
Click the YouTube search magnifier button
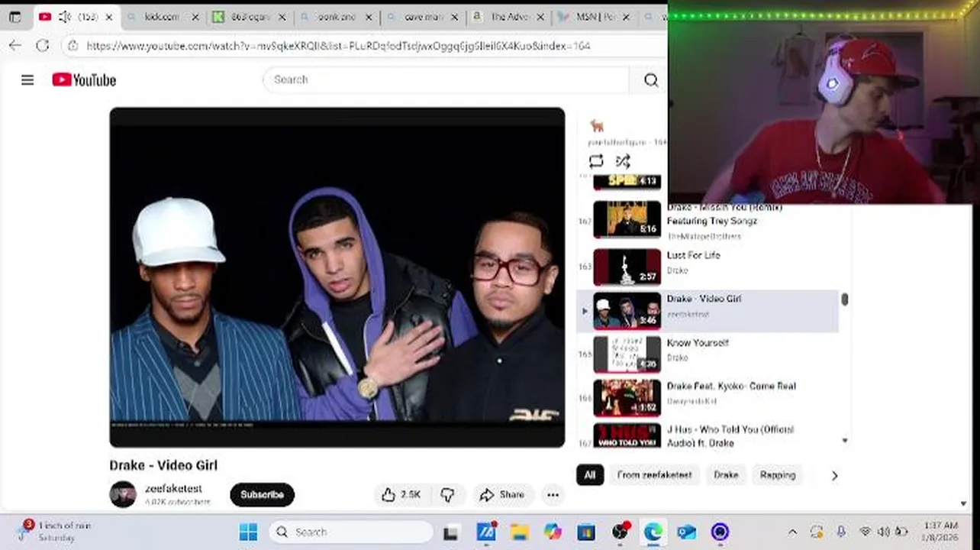pyautogui.click(x=651, y=79)
